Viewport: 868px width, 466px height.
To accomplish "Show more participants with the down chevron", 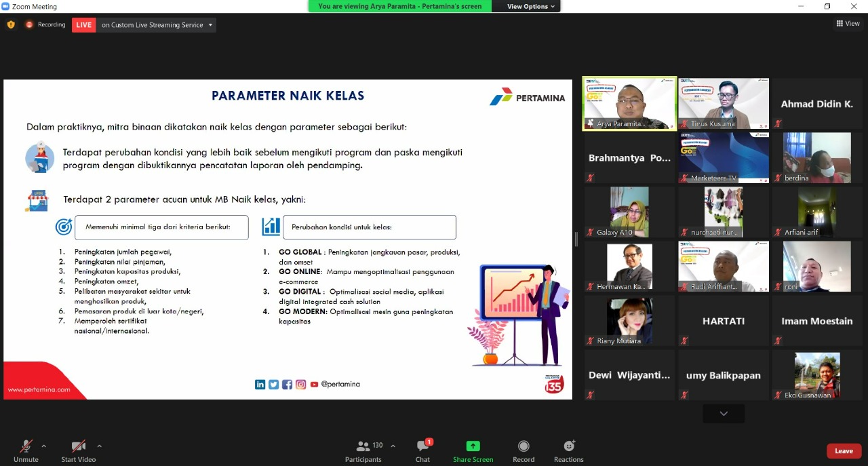I will point(724,413).
